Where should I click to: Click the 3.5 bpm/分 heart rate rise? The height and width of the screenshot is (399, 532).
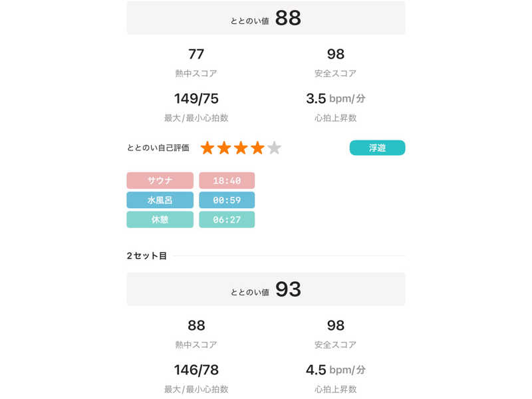336,99
